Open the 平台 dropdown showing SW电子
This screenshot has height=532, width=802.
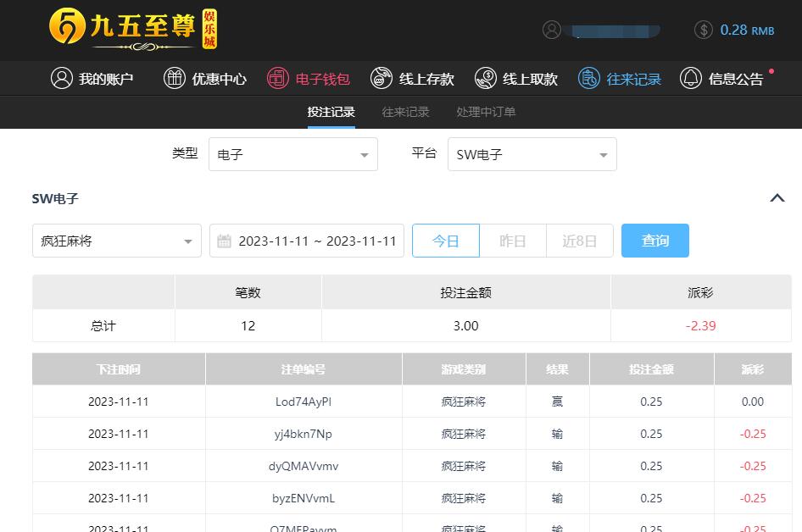point(532,154)
